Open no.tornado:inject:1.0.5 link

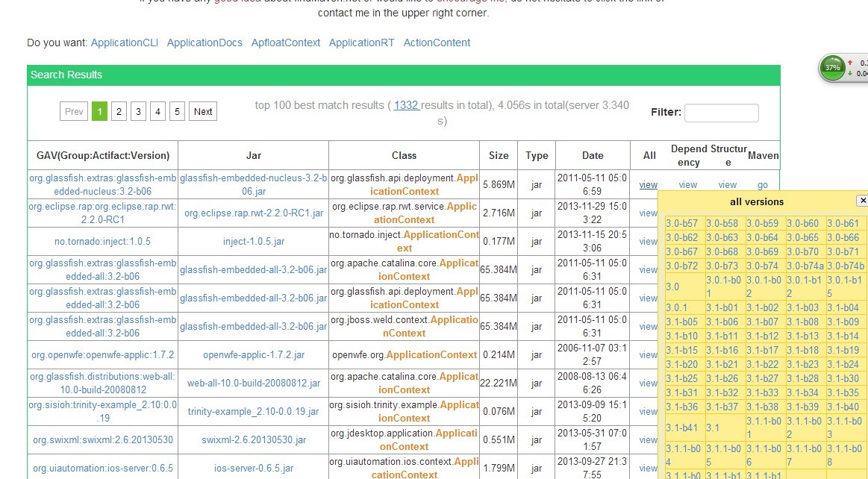coord(102,241)
